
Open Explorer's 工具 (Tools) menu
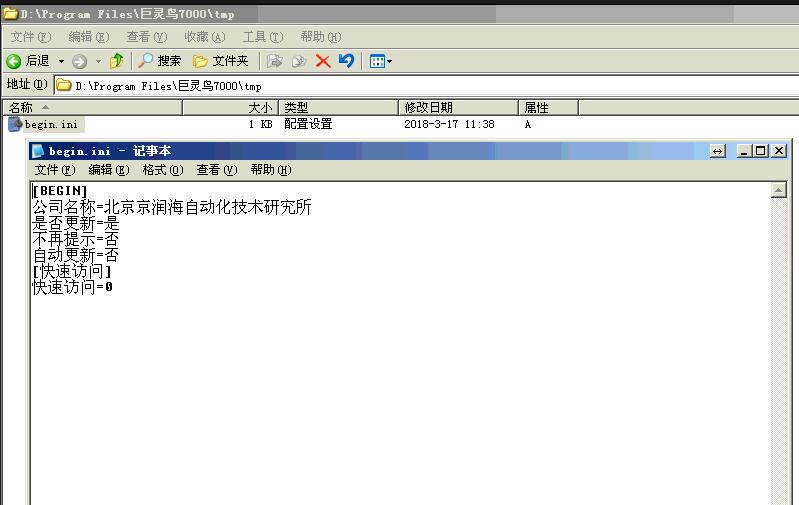tap(261, 37)
